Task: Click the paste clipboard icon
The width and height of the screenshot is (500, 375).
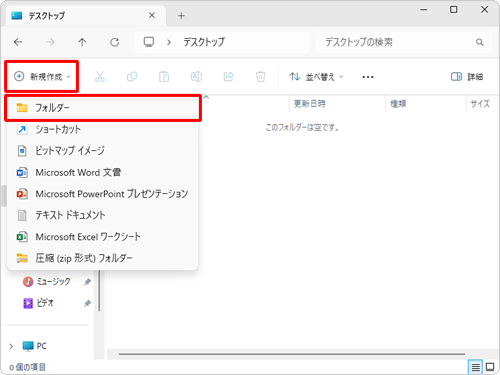Action: [164, 77]
